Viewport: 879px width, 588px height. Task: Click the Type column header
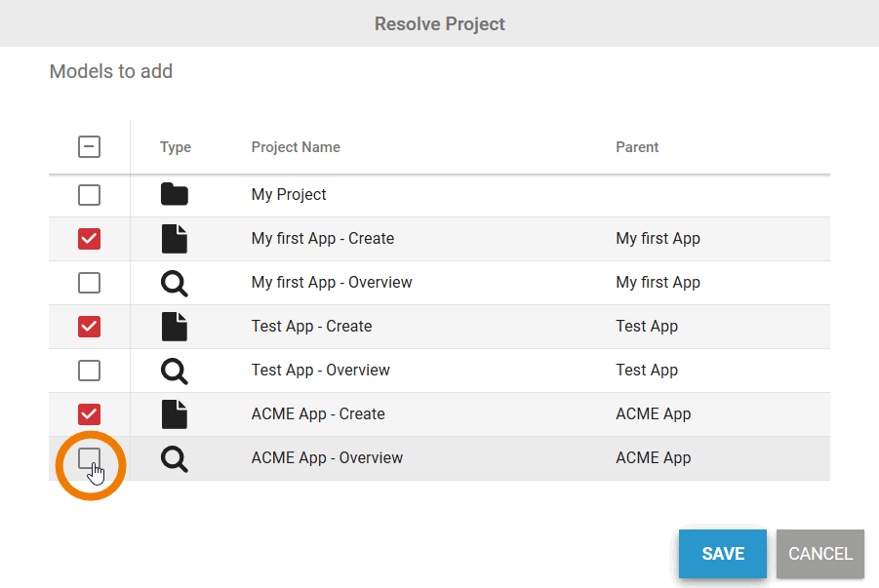[176, 147]
